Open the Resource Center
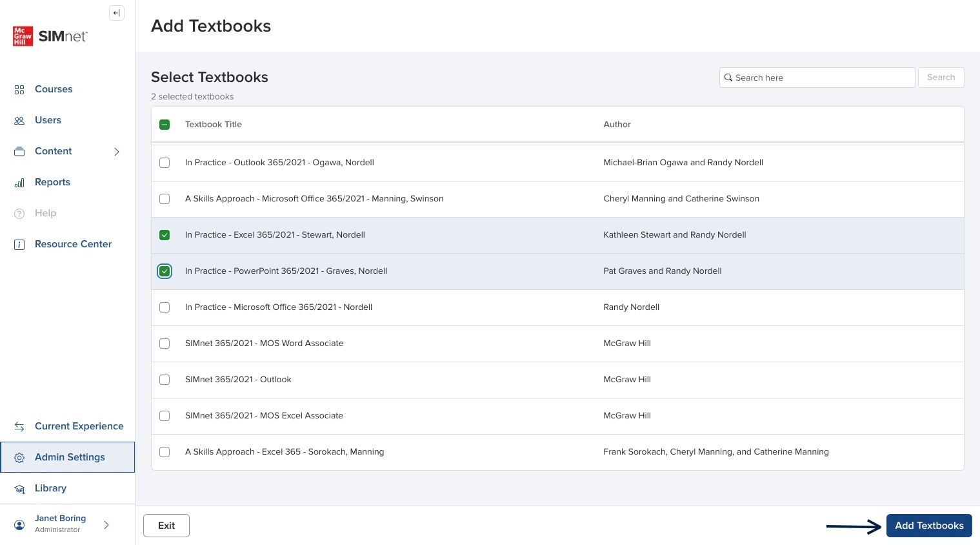The height and width of the screenshot is (545, 980). click(x=73, y=244)
